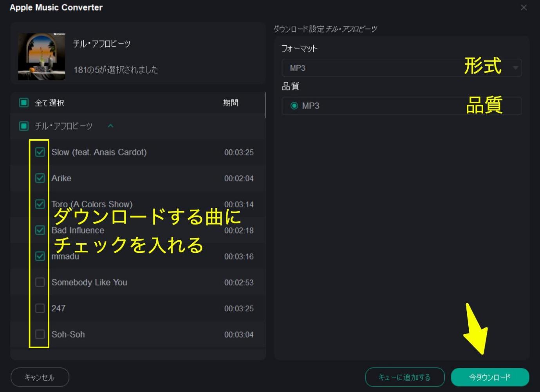The image size is (540, 392).
Task: Check the Somebody Like You checkbox
Action: click(x=40, y=282)
